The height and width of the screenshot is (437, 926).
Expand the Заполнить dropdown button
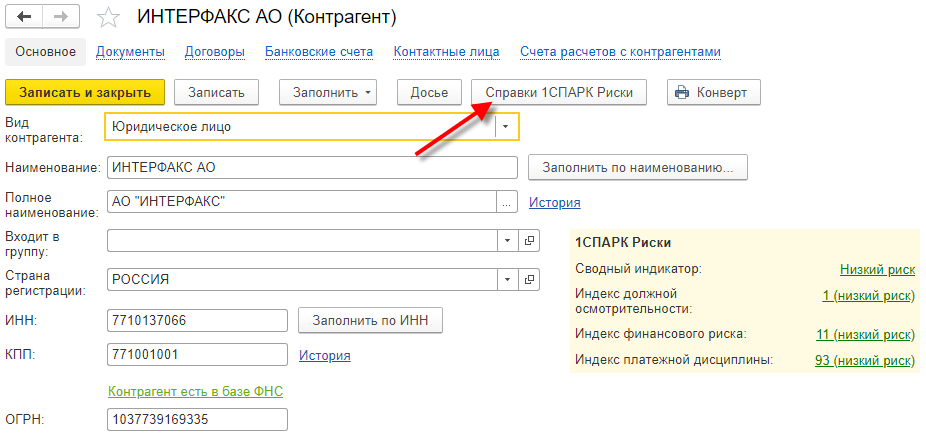tap(328, 93)
